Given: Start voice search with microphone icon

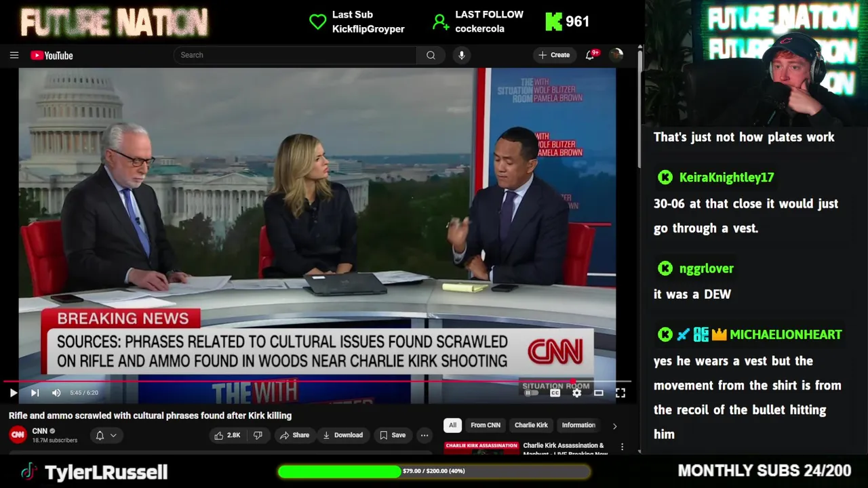Looking at the screenshot, I should [462, 55].
